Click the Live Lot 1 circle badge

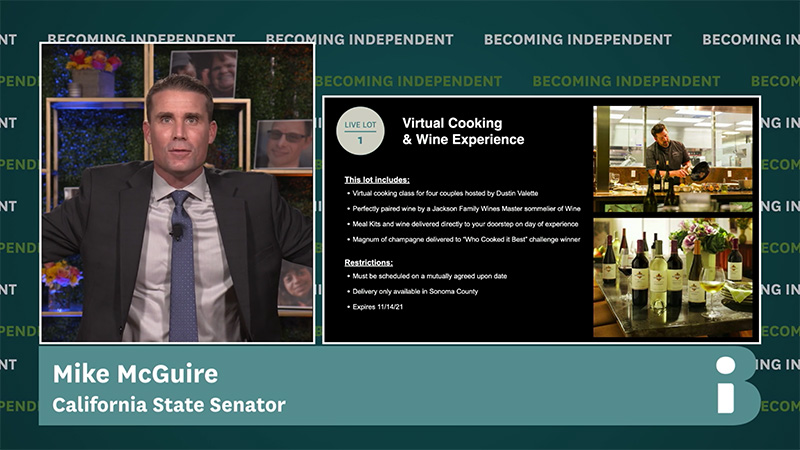pyautogui.click(x=361, y=133)
